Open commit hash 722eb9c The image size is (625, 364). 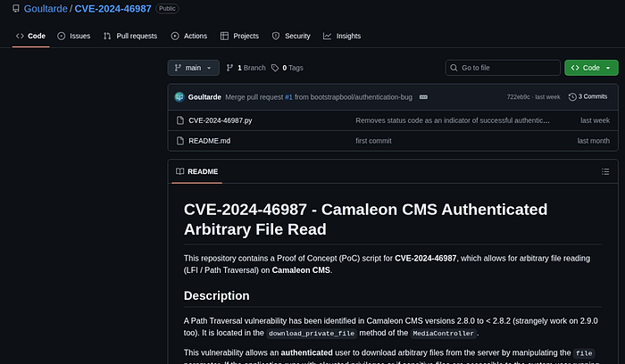(x=518, y=96)
